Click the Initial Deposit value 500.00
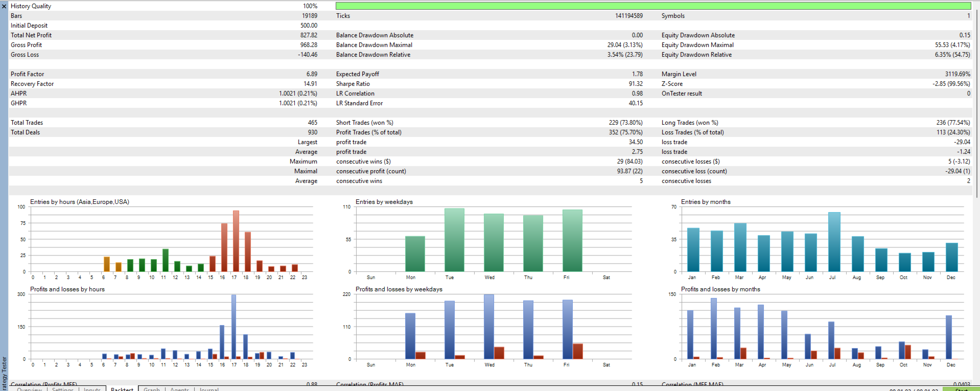The image size is (980, 391). (309, 26)
